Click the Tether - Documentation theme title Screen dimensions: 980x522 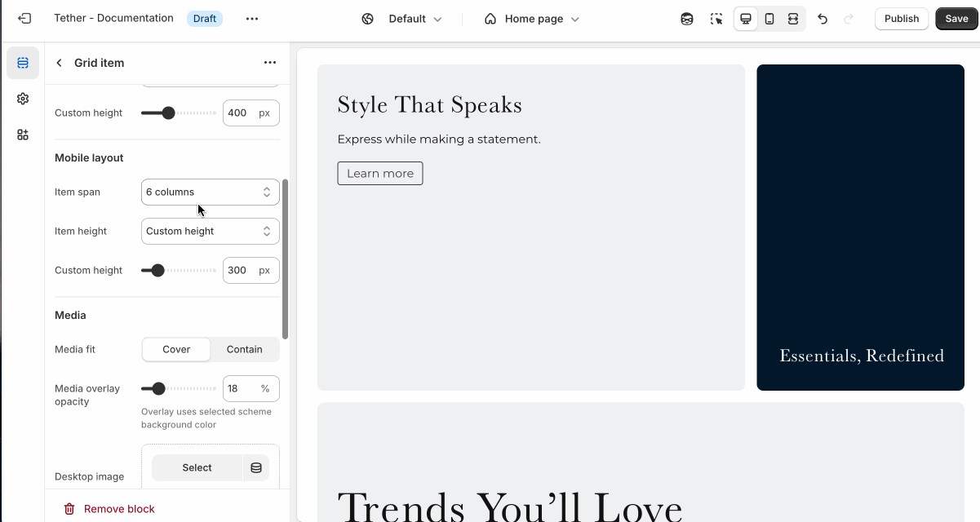pos(113,18)
